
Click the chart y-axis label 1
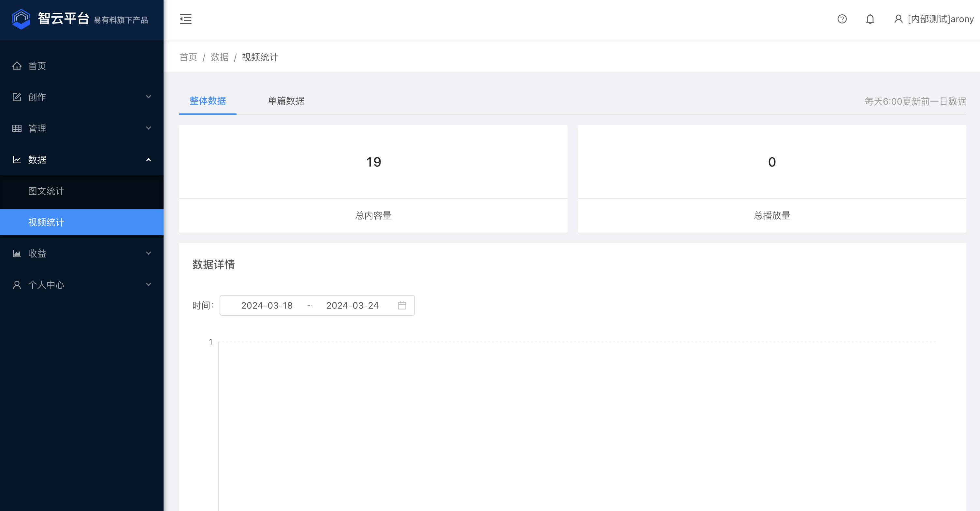pyautogui.click(x=210, y=342)
